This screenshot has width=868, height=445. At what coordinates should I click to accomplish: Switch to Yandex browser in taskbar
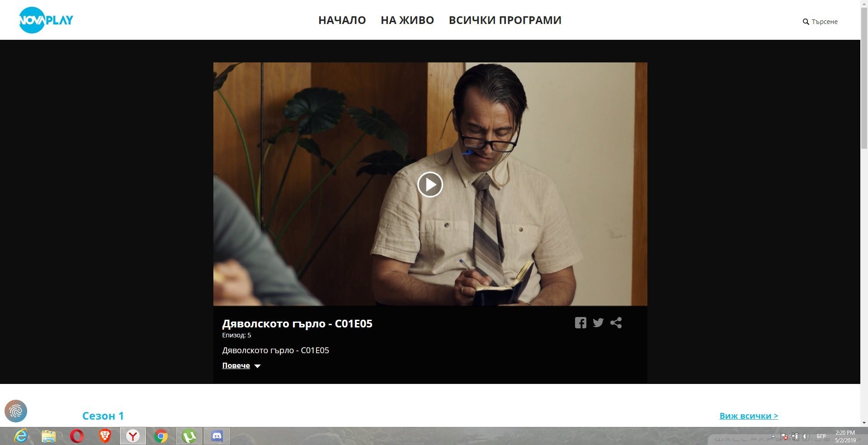click(x=133, y=436)
